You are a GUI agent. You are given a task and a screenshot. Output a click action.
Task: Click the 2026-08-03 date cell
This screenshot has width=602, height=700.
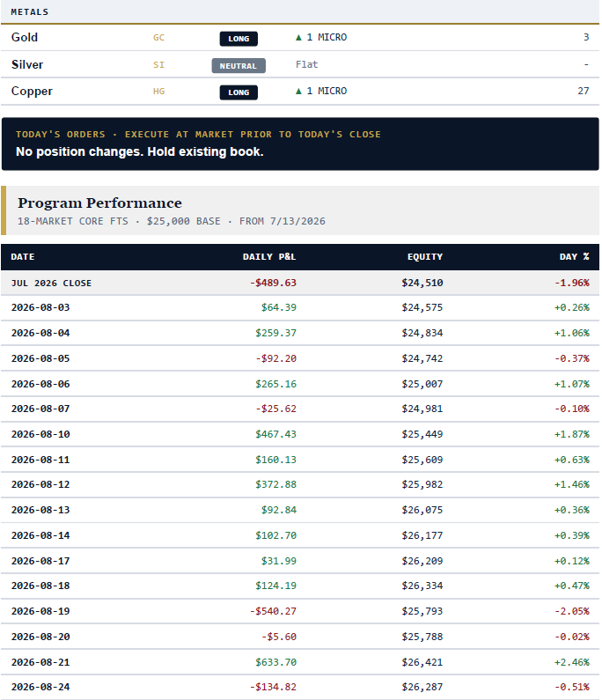point(40,307)
